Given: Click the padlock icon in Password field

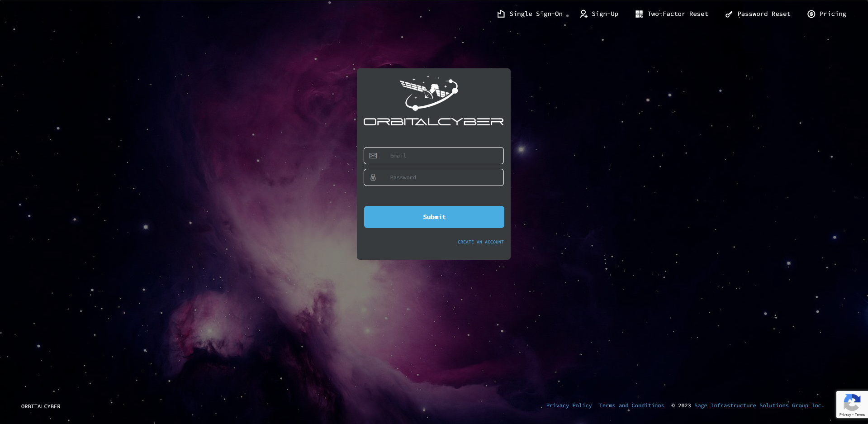Looking at the screenshot, I should [x=373, y=177].
